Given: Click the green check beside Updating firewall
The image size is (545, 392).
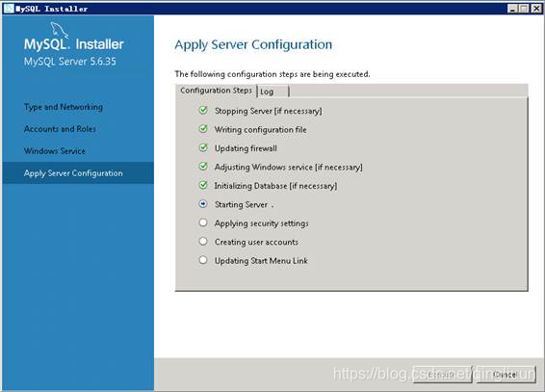Looking at the screenshot, I should 203,147.
